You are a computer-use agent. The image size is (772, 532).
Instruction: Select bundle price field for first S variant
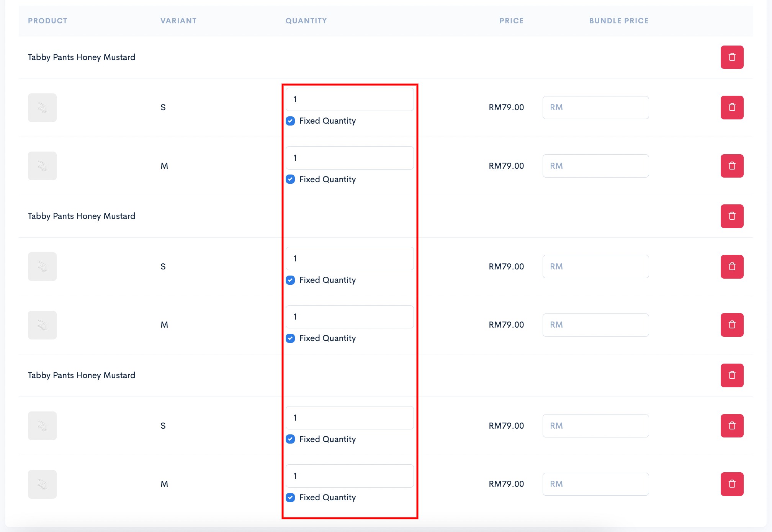point(595,108)
